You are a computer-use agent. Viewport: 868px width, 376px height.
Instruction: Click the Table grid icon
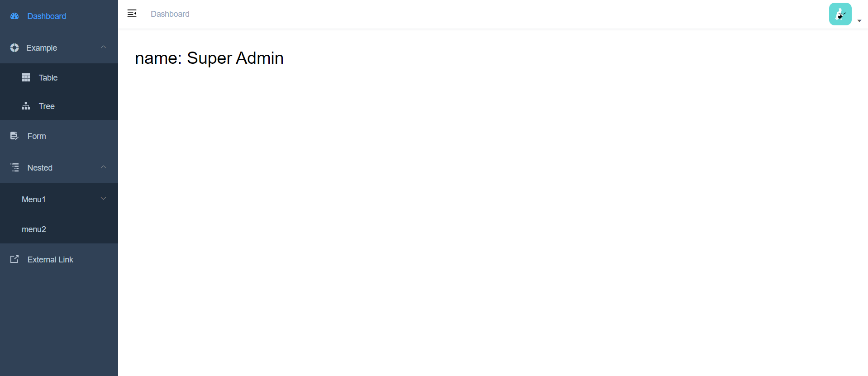coord(26,78)
